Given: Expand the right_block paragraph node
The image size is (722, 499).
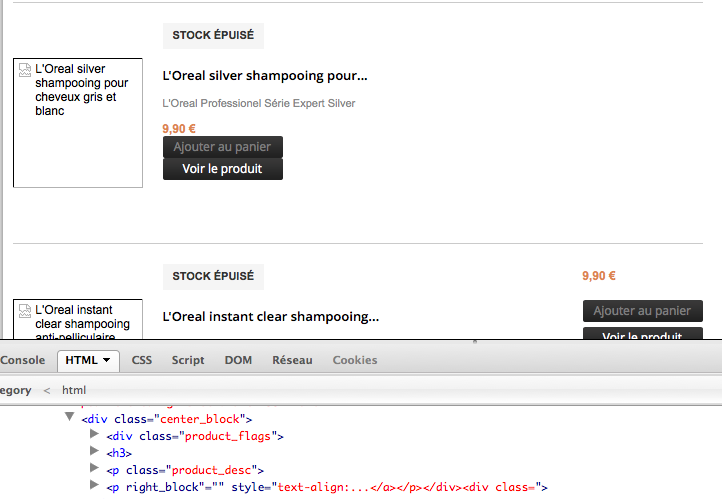Looking at the screenshot, I should coord(94,486).
